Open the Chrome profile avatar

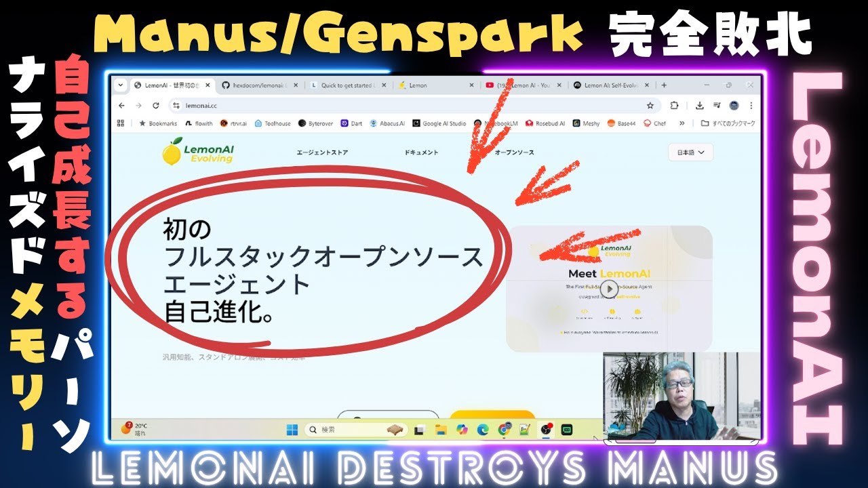(x=734, y=106)
